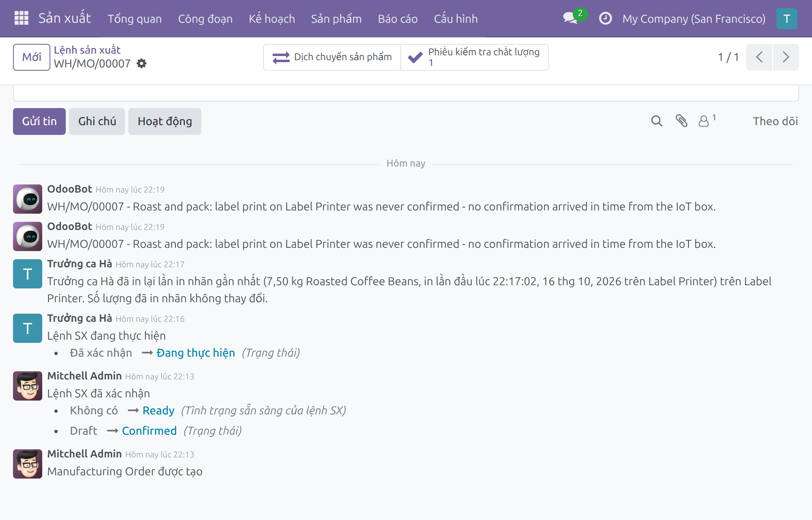Click the Manufacturing Order được tạo message
Screen dimensions: 812x520
click(125, 471)
